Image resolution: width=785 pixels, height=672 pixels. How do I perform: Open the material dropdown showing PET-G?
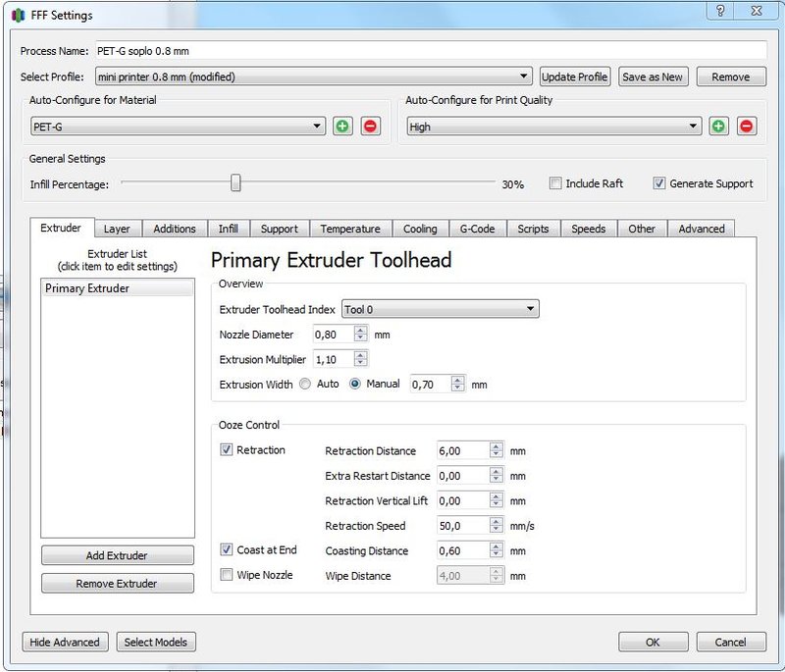point(179,127)
